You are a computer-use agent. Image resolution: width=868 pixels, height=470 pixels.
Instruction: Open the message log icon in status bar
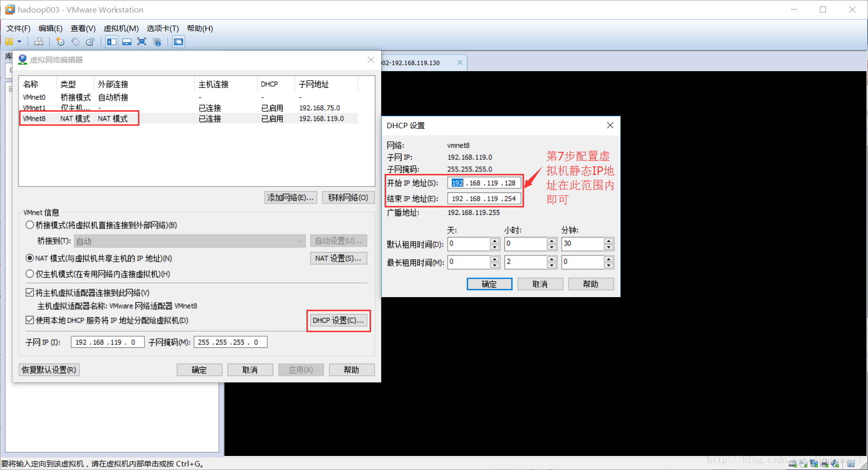(851, 464)
